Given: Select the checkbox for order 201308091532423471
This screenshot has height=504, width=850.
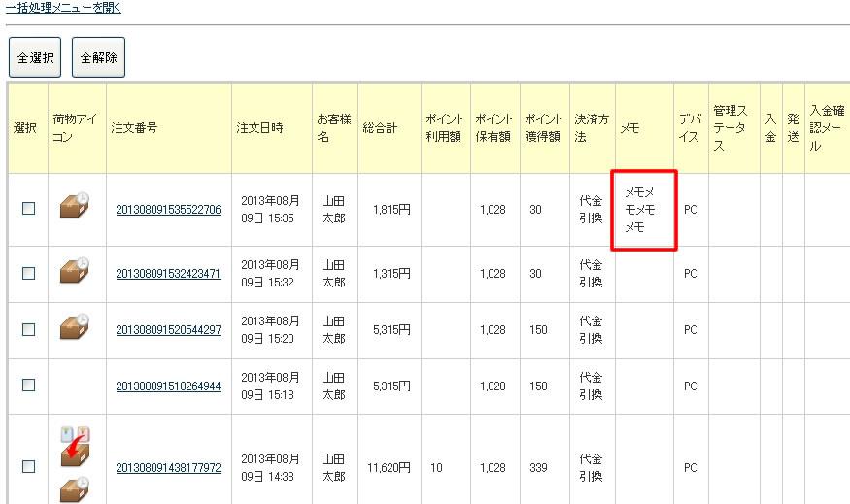Looking at the screenshot, I should tap(28, 273).
